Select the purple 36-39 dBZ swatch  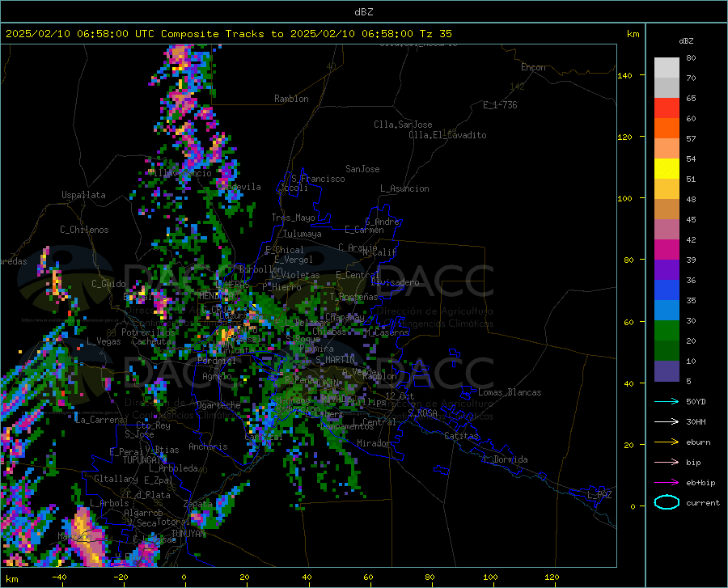(x=667, y=270)
